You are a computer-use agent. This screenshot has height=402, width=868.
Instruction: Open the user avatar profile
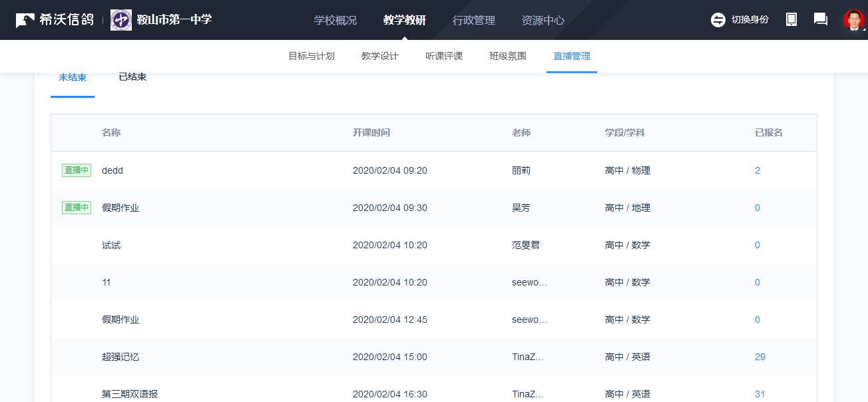853,20
